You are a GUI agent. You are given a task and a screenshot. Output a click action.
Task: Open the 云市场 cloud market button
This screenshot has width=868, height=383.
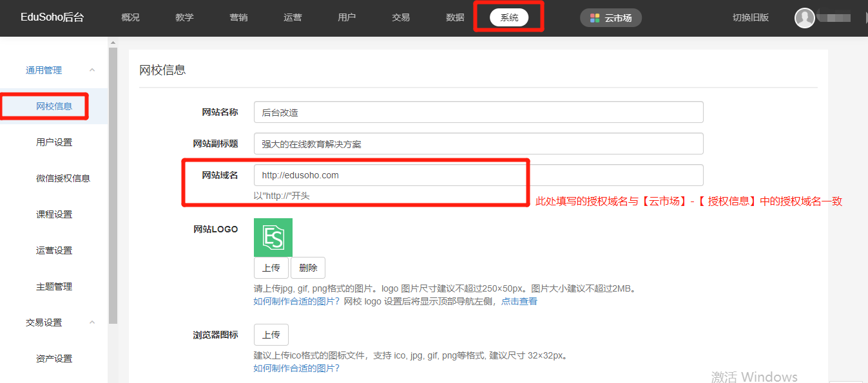610,18
